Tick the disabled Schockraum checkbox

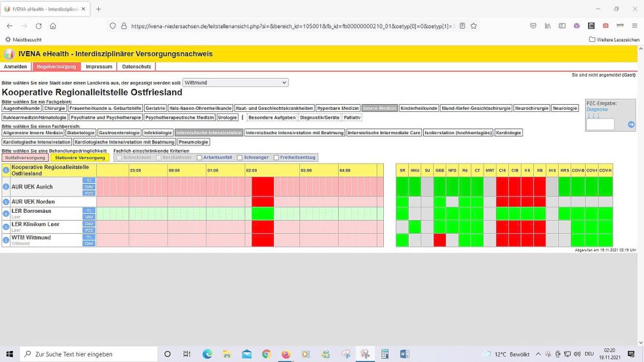pos(119,158)
